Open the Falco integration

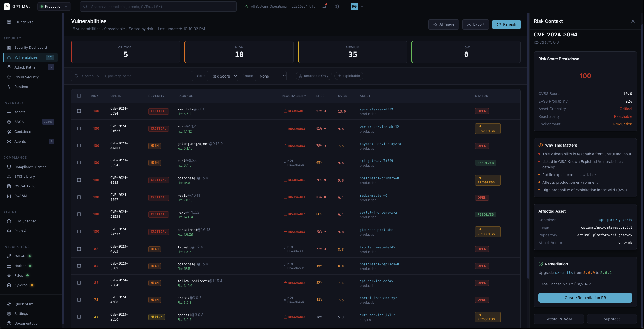click(x=18, y=275)
